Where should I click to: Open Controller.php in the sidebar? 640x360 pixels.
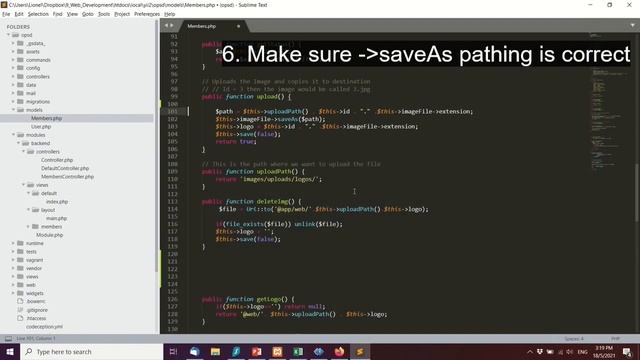[57, 160]
